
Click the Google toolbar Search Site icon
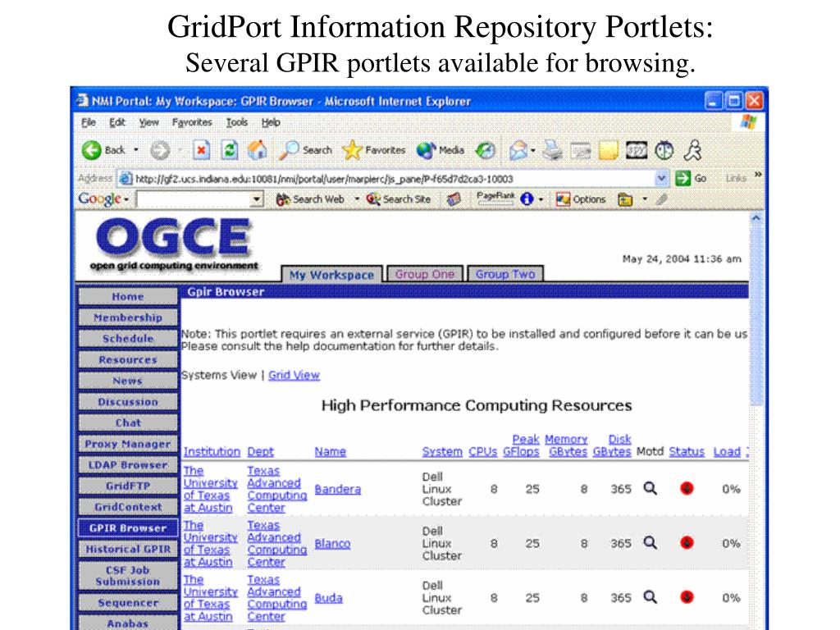click(373, 199)
